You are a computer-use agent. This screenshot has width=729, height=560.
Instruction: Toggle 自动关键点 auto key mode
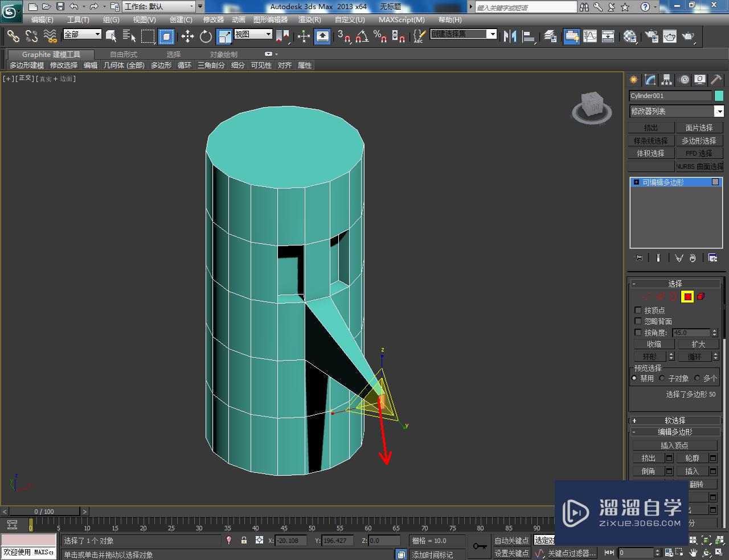tap(511, 541)
